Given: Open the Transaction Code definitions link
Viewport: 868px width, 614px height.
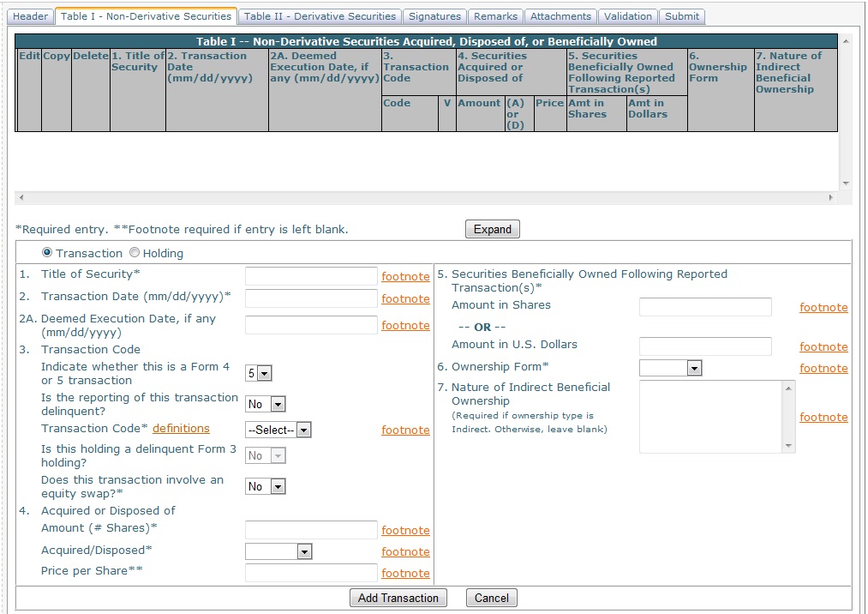Looking at the screenshot, I should [x=181, y=428].
